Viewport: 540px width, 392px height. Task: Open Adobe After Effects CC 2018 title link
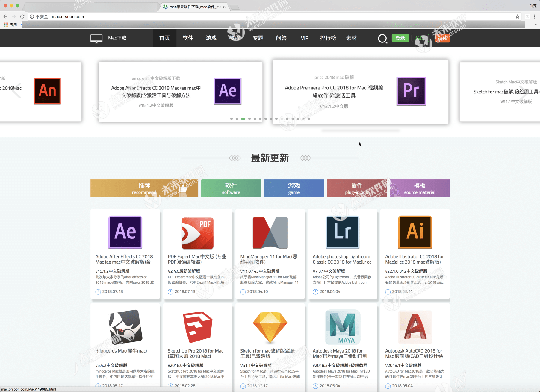point(124,259)
